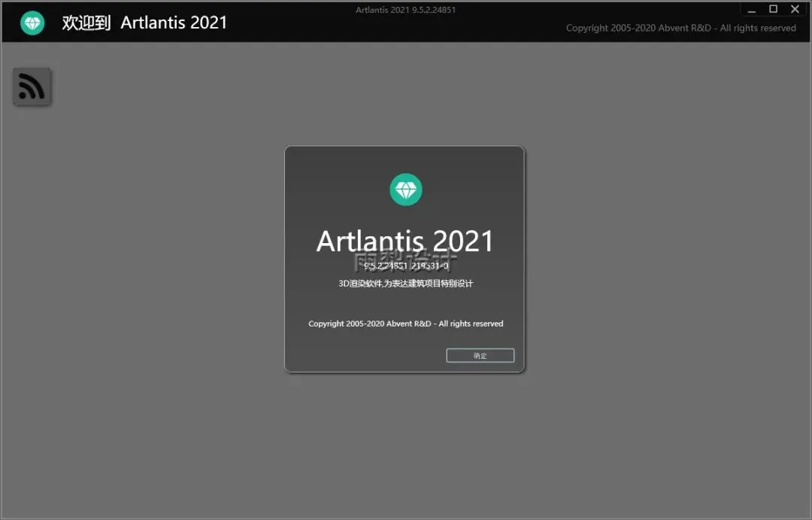Click the 'Artlantis 2021' heading in the dialog

coord(405,242)
